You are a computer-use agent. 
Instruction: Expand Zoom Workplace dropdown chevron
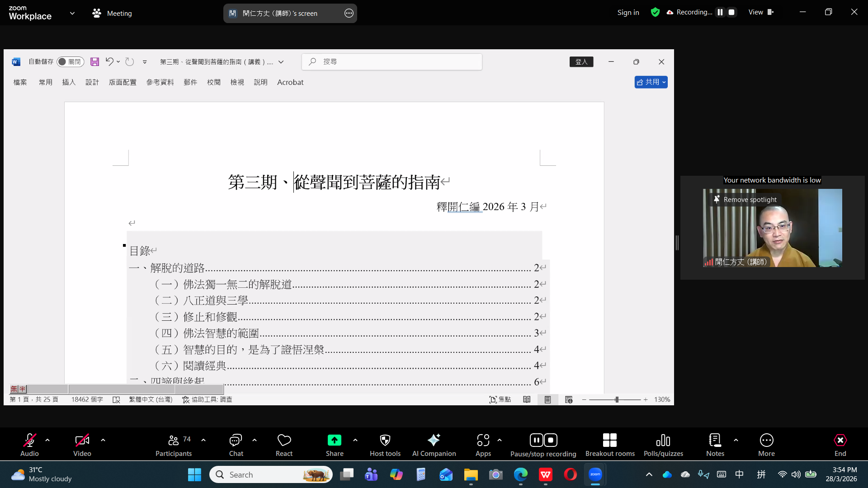72,13
